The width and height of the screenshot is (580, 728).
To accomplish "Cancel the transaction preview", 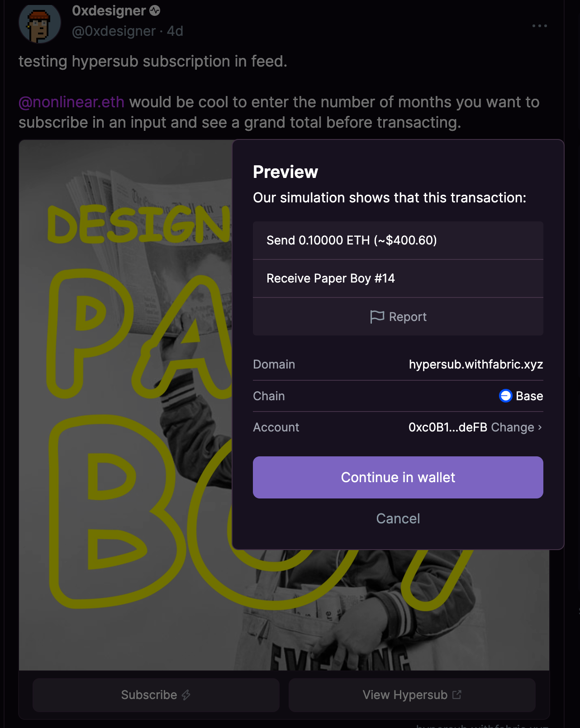I will coord(398,519).
